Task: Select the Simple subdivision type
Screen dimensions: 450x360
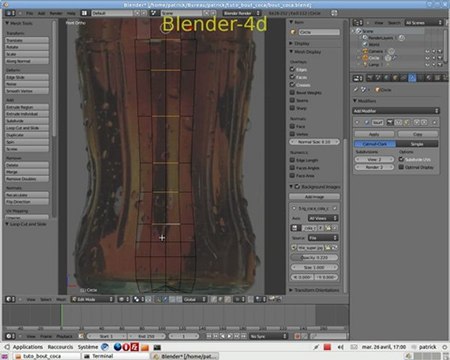Action: click(x=417, y=144)
